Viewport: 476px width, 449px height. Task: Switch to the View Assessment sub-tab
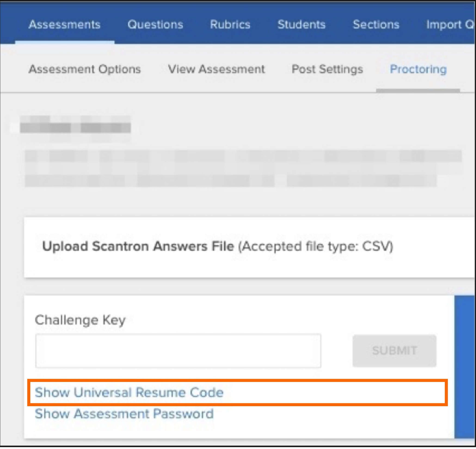[x=216, y=69]
